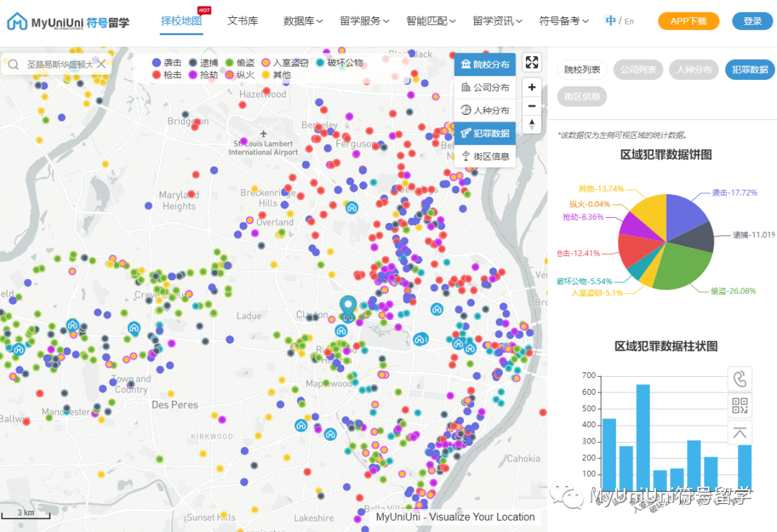Click pie label 袭击-17.72%
Viewport: 777px width, 532px height.
(735, 193)
